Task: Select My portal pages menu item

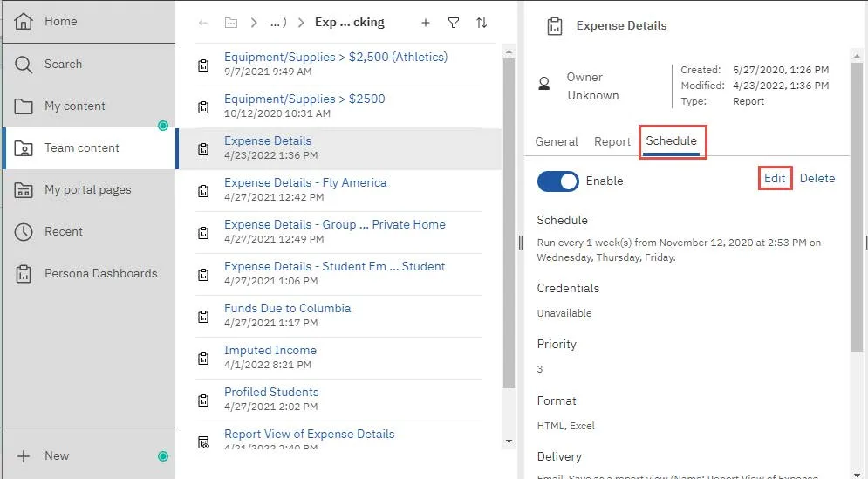Action: click(89, 190)
